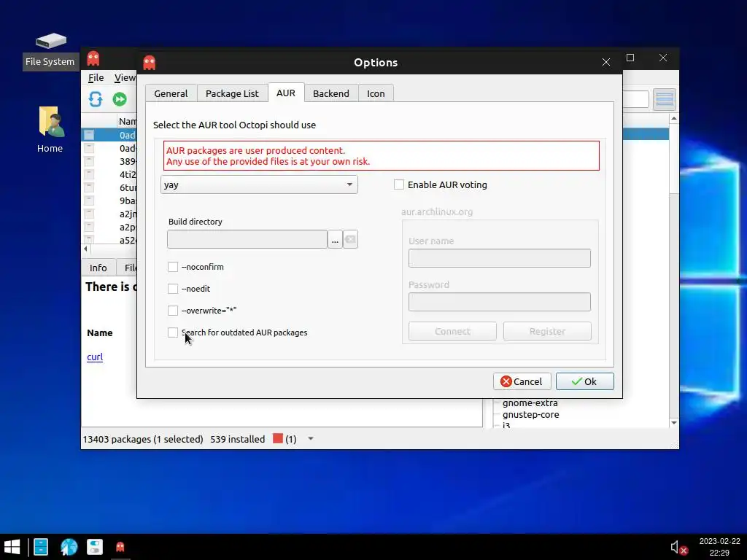747x560 pixels.
Task: Open the Home folder desktop icon
Action: coord(50,130)
